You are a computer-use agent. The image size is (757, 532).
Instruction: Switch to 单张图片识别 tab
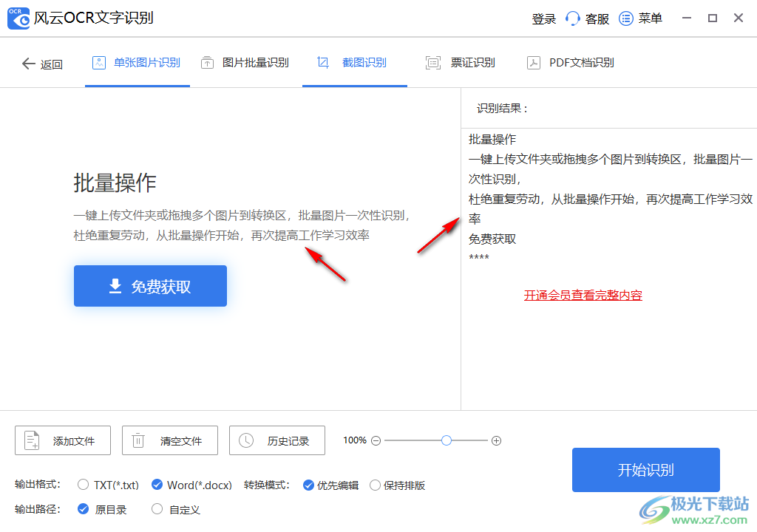click(137, 64)
